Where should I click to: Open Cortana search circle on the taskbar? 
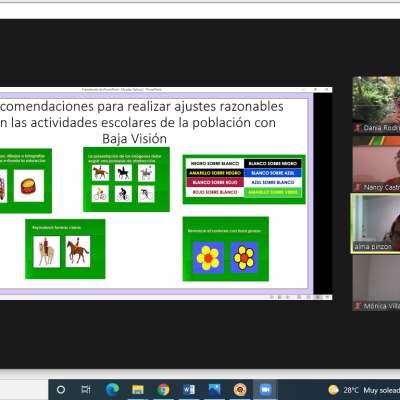(x=61, y=389)
